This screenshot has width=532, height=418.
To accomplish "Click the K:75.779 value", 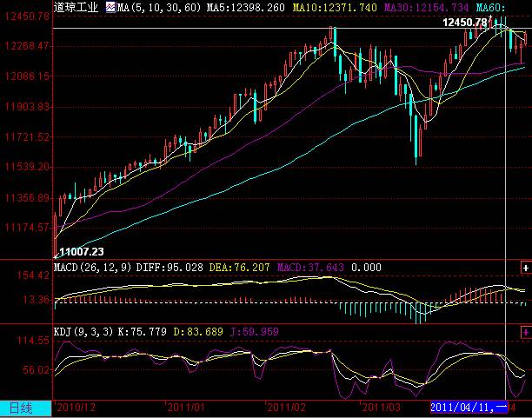I will point(142,331).
